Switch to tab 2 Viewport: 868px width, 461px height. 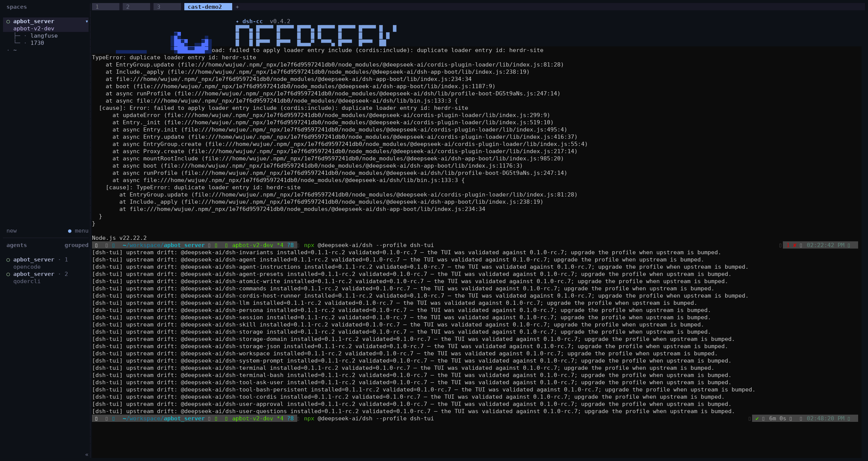click(x=136, y=7)
